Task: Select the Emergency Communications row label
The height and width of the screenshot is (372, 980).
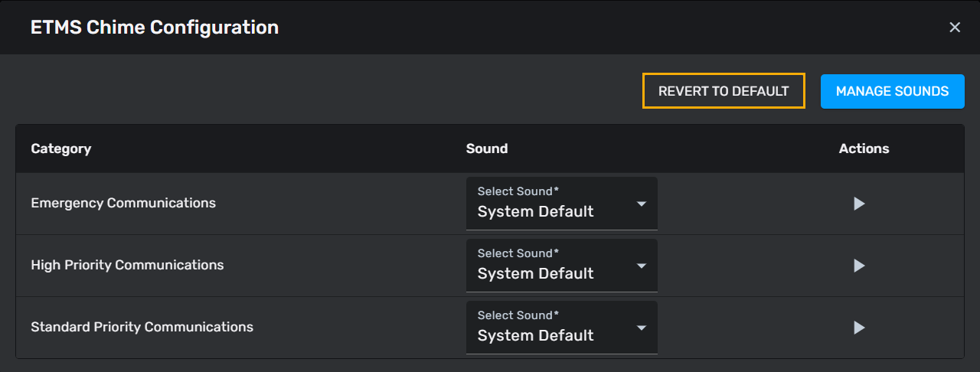Action: coord(123,203)
